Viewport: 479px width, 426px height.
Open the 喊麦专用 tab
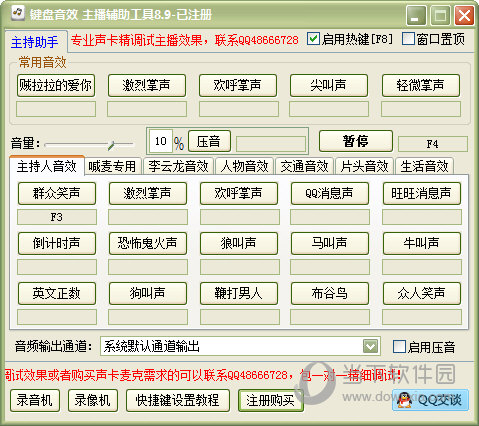pos(112,166)
